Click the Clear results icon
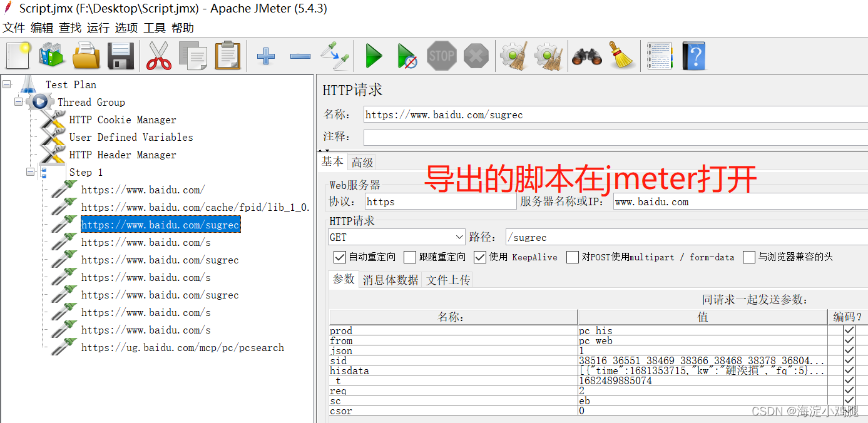 (x=514, y=56)
